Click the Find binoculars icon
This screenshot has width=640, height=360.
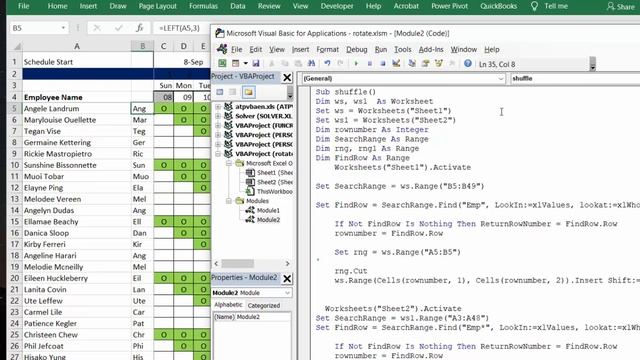311,63
